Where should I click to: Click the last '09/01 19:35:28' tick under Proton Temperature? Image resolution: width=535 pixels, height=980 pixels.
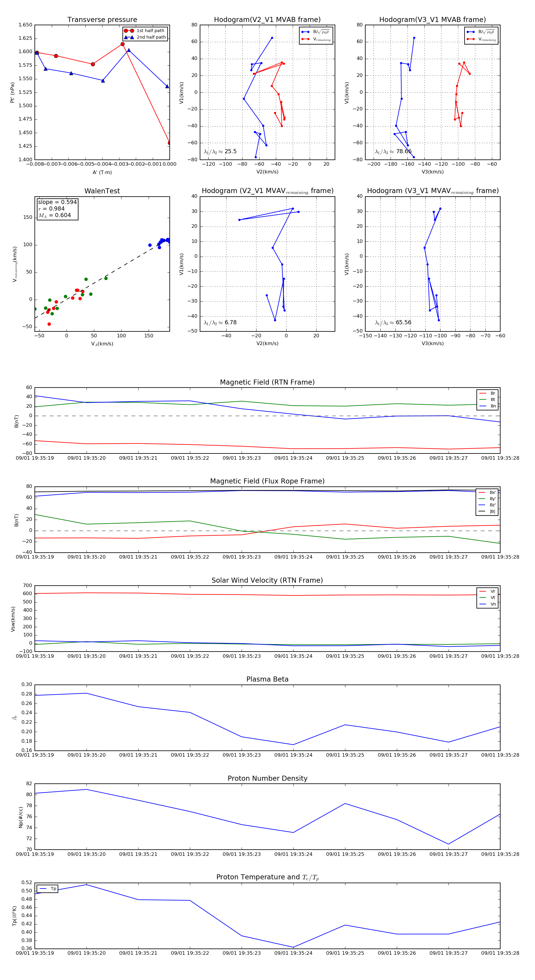coord(500,953)
